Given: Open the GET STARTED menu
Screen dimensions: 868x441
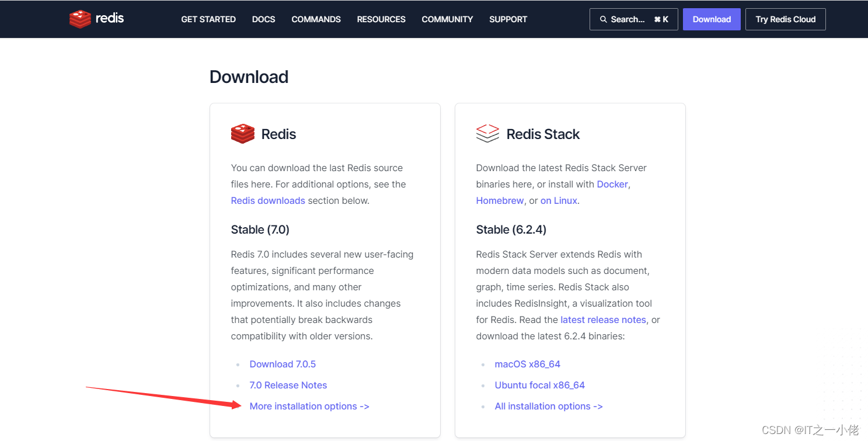Looking at the screenshot, I should click(208, 19).
